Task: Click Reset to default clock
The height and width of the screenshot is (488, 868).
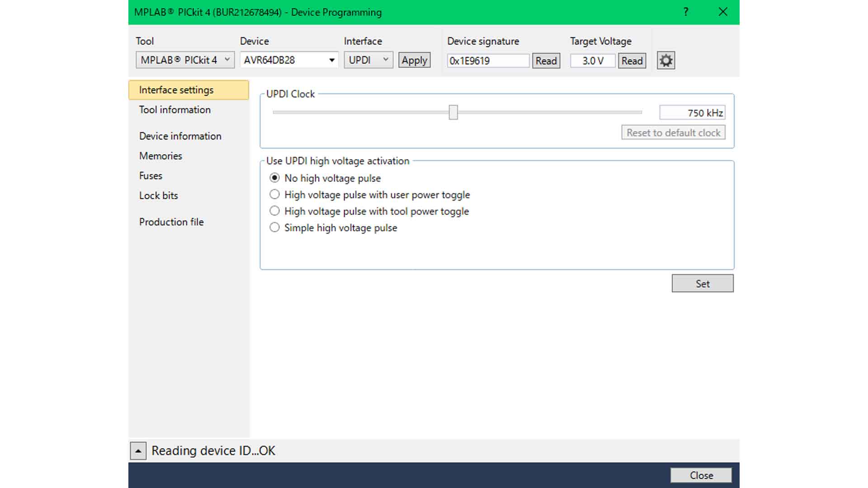Action: coord(673,132)
